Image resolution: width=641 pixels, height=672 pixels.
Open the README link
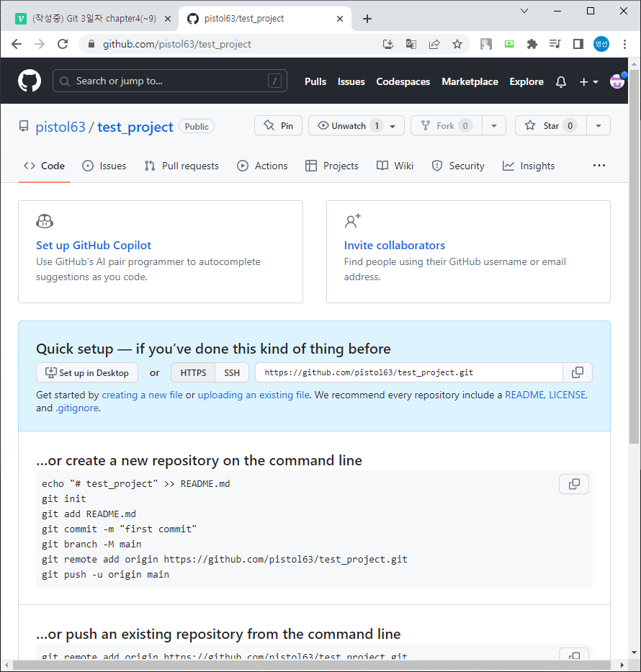click(524, 395)
